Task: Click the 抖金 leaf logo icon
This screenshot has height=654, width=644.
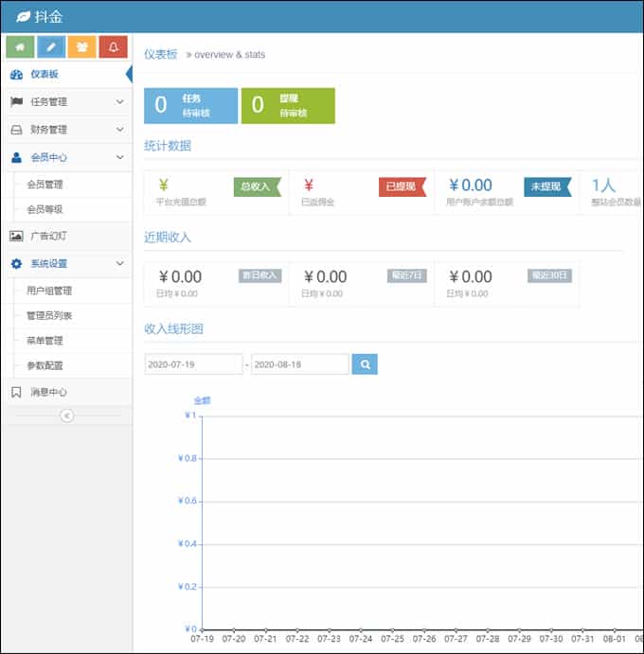Action: click(x=23, y=17)
